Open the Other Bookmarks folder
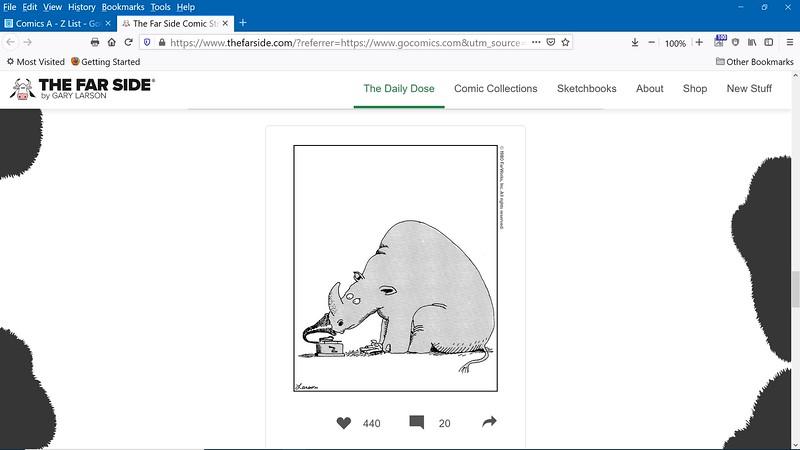The height and width of the screenshot is (450, 800). [755, 62]
